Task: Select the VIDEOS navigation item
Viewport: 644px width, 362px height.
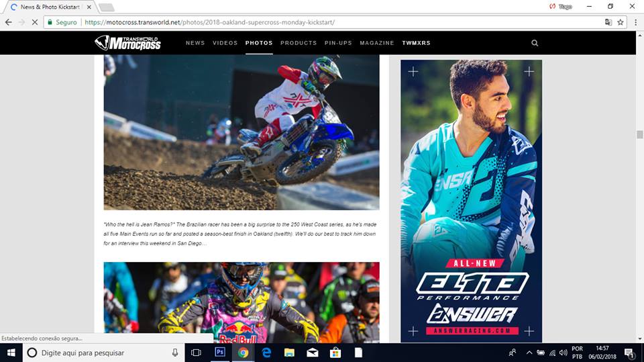Action: (225, 43)
